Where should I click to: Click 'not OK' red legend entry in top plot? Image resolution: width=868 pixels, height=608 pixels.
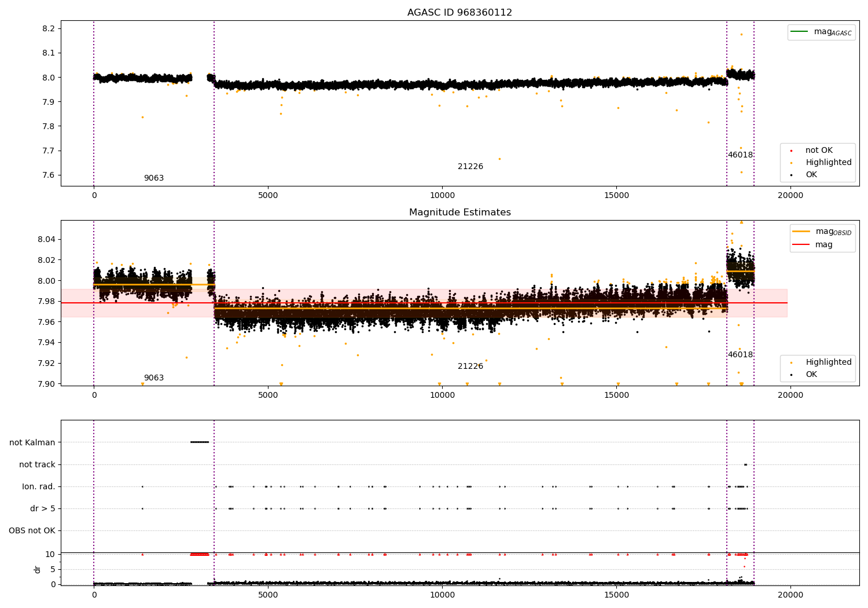click(811, 150)
